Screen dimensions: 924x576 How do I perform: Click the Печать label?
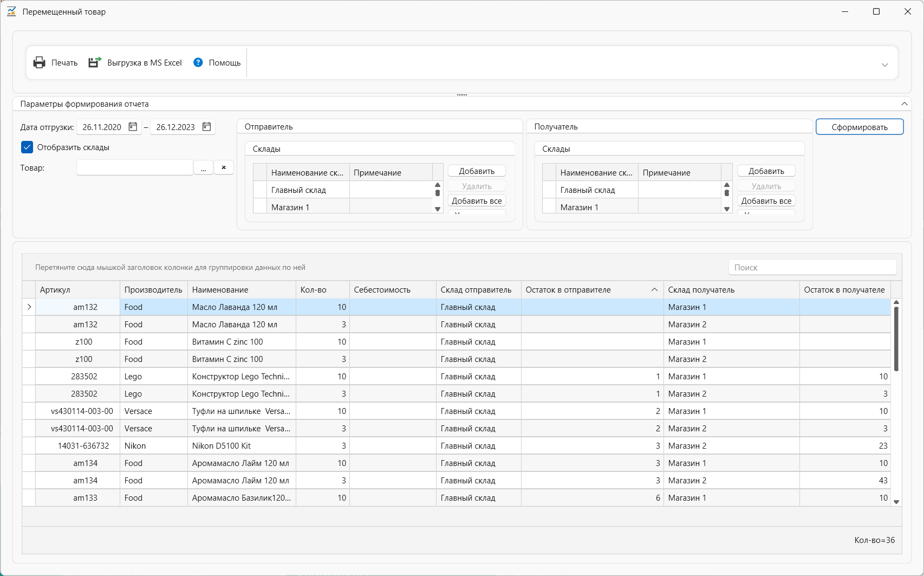[x=64, y=63]
